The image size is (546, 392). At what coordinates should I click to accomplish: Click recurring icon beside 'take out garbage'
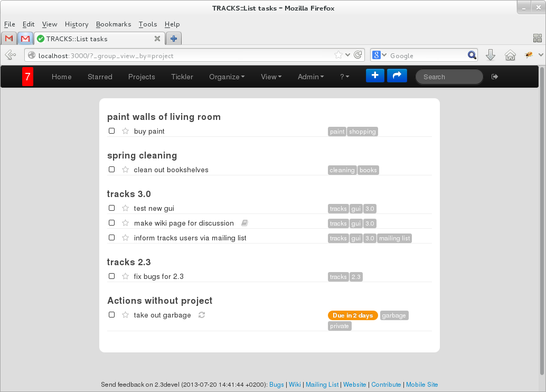[x=201, y=315]
